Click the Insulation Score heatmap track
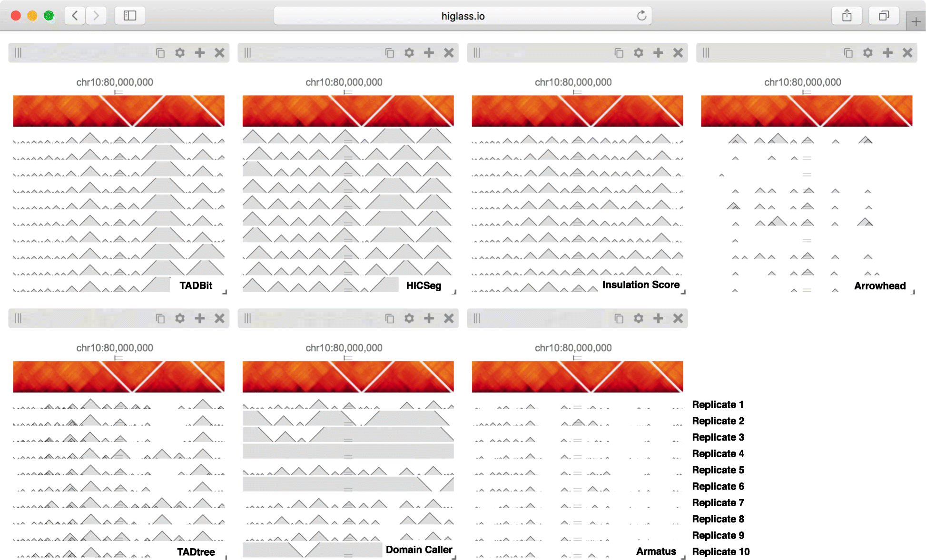Screen dimensions: 926x560 [577, 111]
